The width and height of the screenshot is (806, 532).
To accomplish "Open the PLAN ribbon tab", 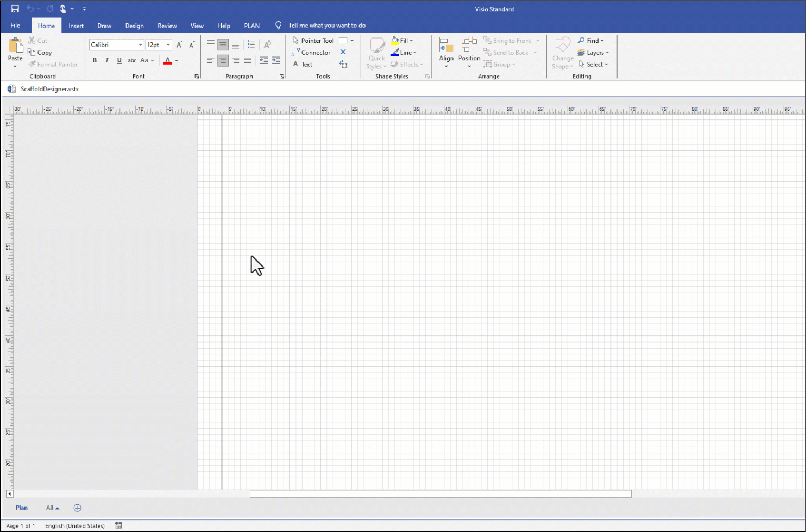I will (x=251, y=26).
